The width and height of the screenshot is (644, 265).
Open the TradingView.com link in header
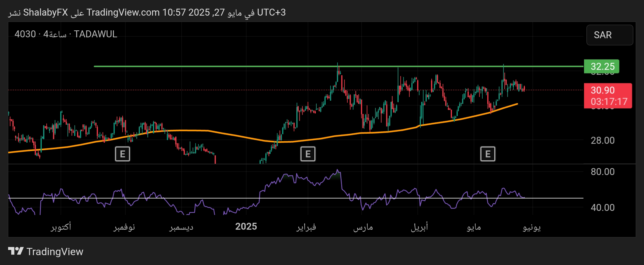pos(123,12)
